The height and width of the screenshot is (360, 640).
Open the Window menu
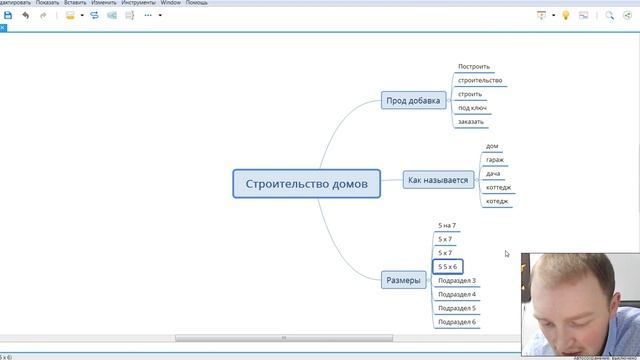click(171, 2)
